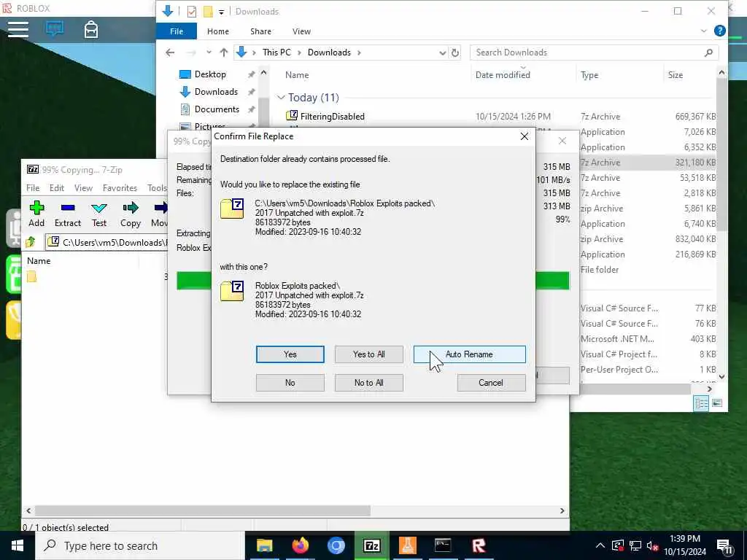The width and height of the screenshot is (747, 560).
Task: Switch Explorer to large icons view
Action: (x=717, y=403)
